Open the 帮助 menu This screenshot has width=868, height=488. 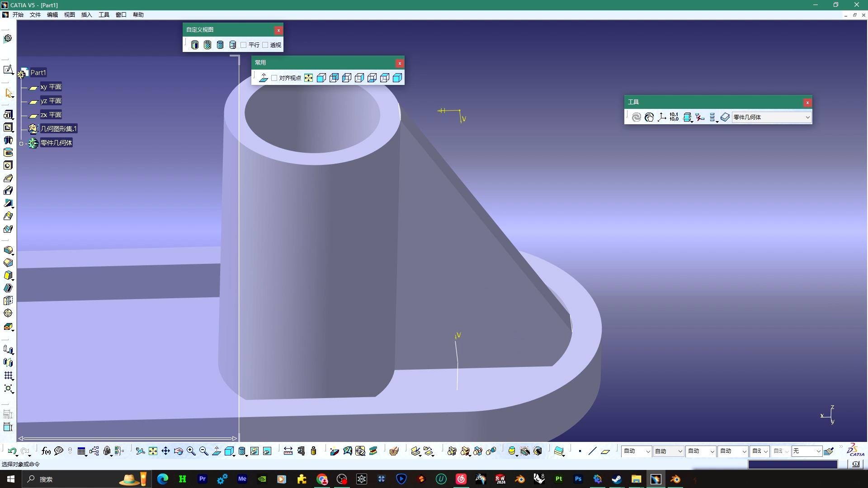pyautogui.click(x=138, y=14)
